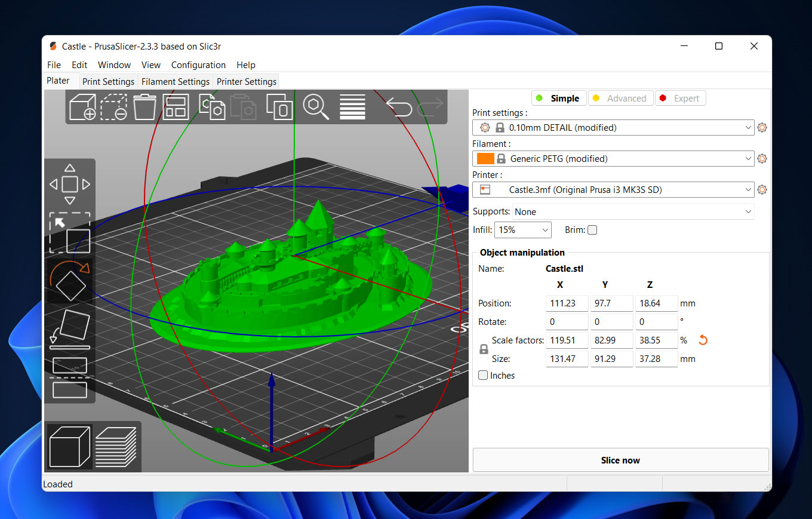Select the Scale tool in sidebar
The height and width of the screenshot is (519, 812).
[70, 233]
